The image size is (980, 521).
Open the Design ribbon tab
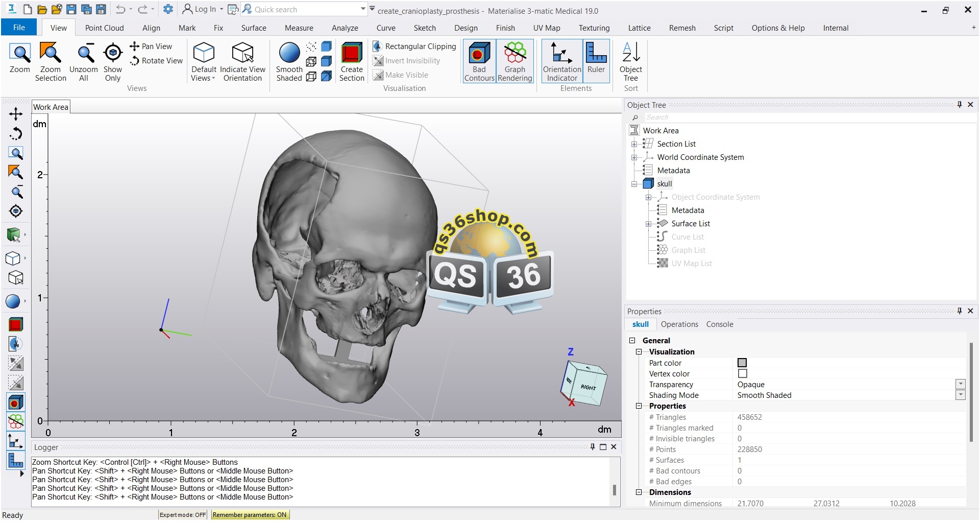pos(466,28)
